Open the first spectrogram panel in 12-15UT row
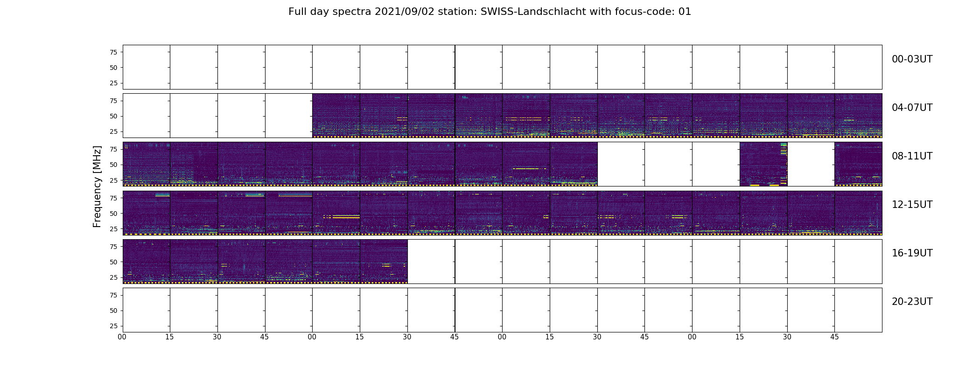 (146, 213)
